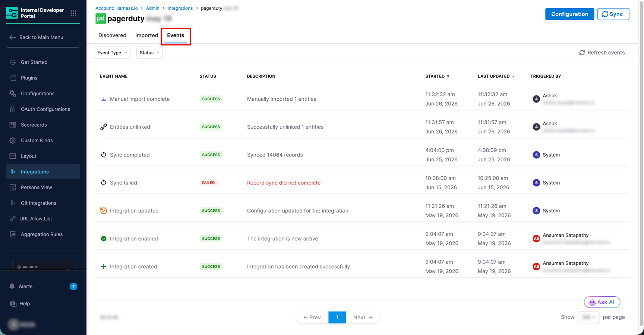The height and width of the screenshot is (335, 644).
Task: Switch to the Discovered tab
Action: [112, 35]
